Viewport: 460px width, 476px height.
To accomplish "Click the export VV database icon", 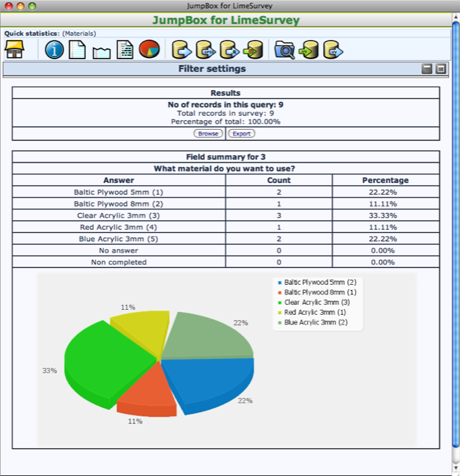I will click(x=333, y=50).
